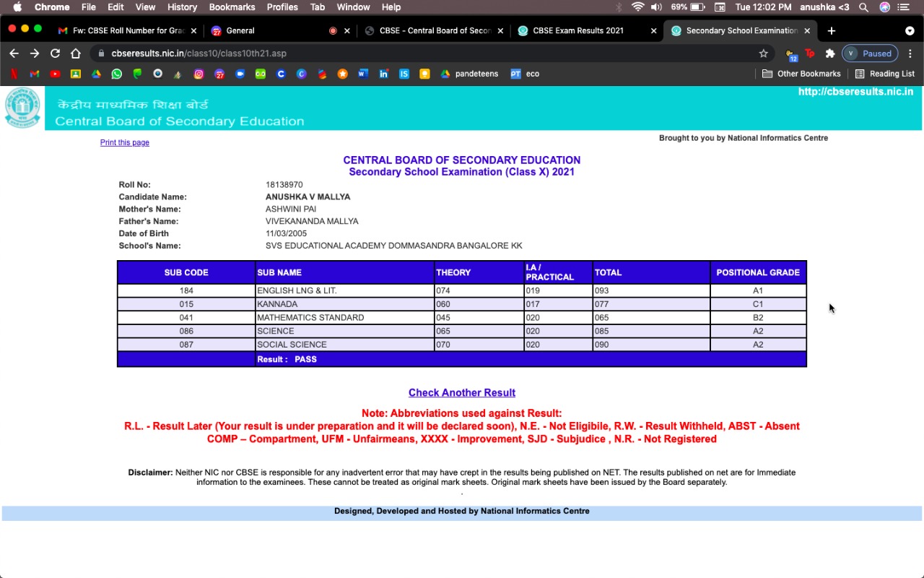Screen dimensions: 924x578
Task: Open the Instagram bookmark icon
Action: click(199, 74)
